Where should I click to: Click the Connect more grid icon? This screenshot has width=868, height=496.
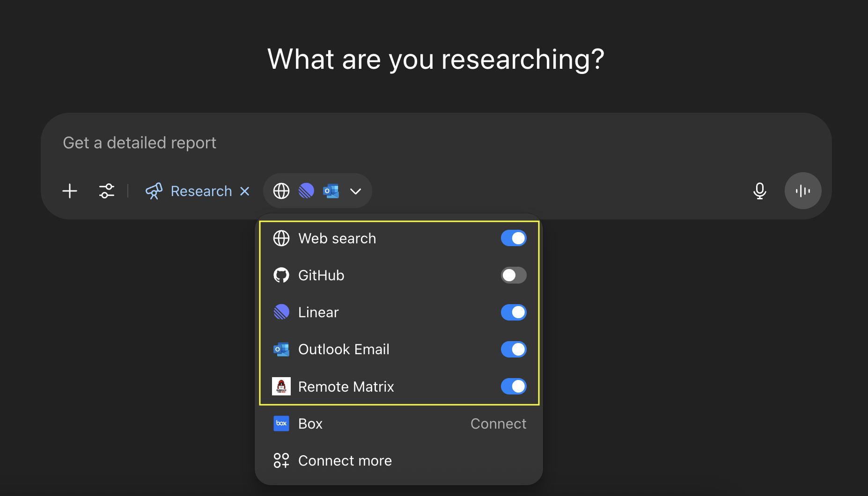pyautogui.click(x=281, y=460)
